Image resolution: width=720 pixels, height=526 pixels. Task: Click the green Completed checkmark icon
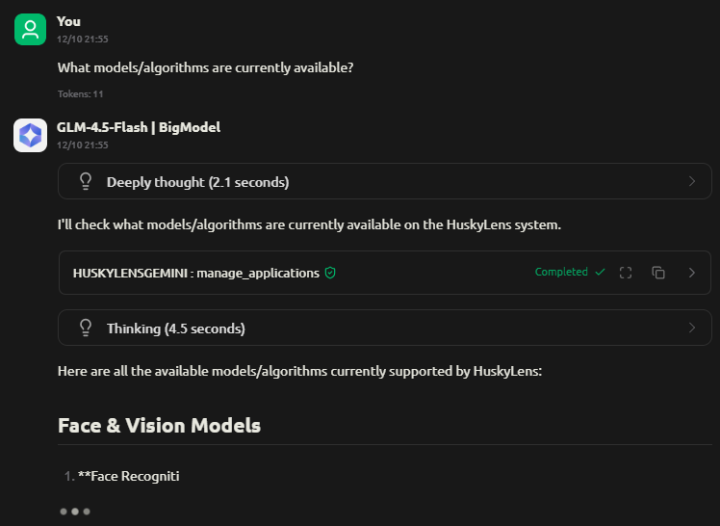(600, 272)
